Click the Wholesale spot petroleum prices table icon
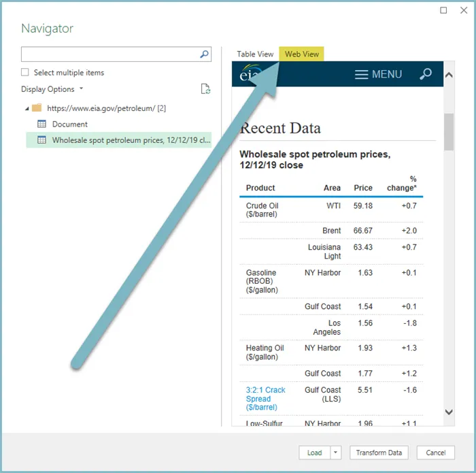This screenshot has height=473, width=476. click(41, 140)
